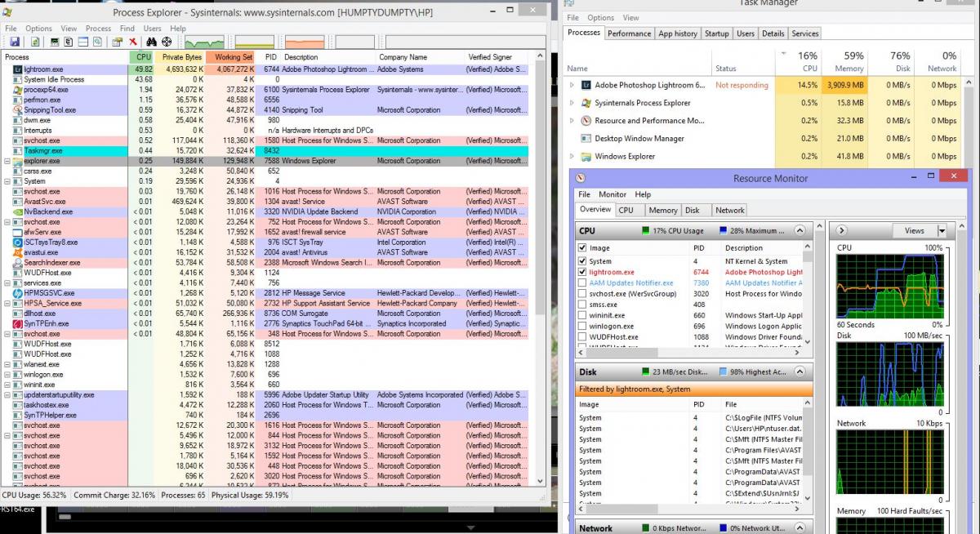Screen dimensions: 980x534
Task: Click the Resource Monitor title bar icon
Action: 581,178
